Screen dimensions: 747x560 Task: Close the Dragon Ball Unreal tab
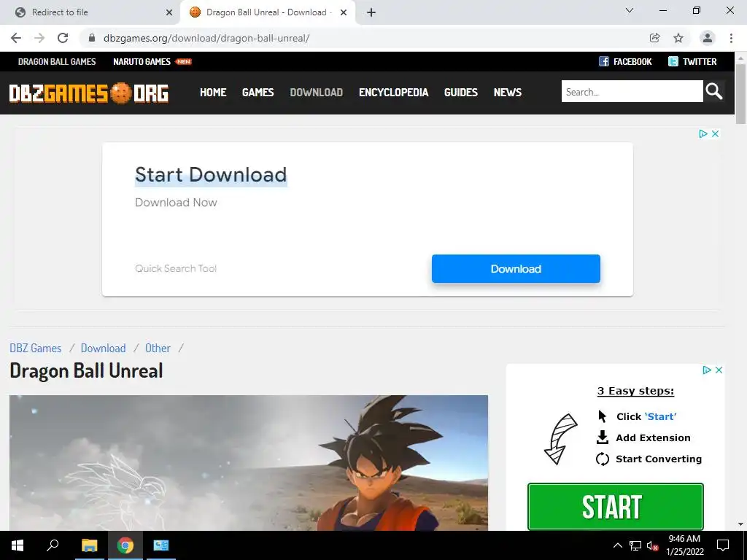click(x=344, y=12)
